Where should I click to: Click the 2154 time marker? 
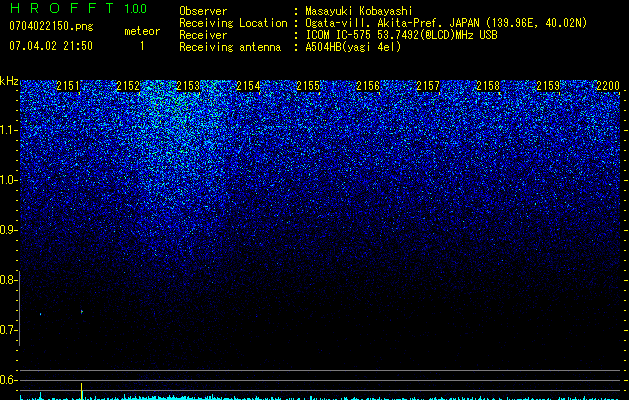click(248, 86)
